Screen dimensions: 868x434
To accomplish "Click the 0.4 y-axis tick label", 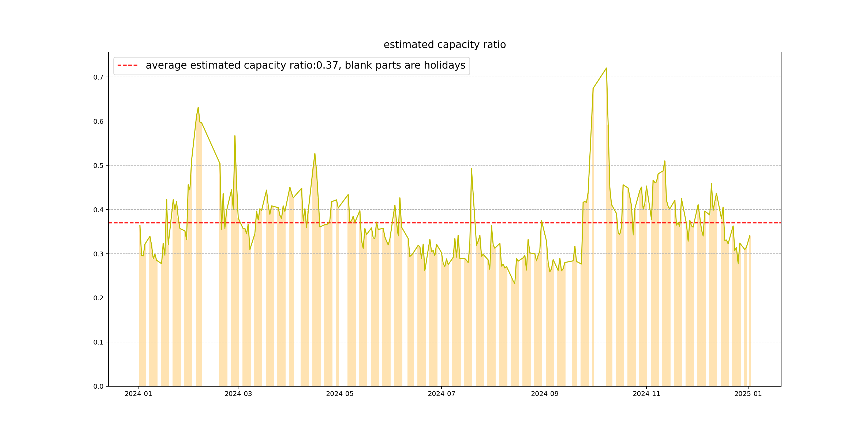I will 98,209.
